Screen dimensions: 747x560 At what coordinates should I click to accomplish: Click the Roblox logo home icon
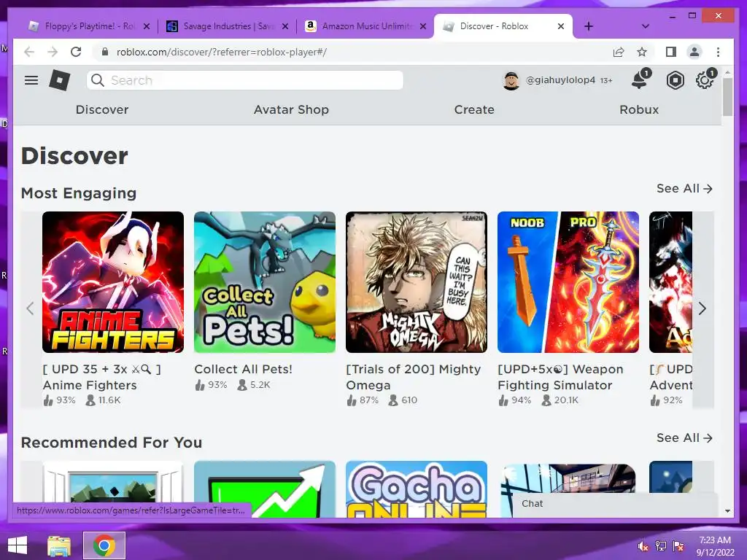(x=60, y=80)
